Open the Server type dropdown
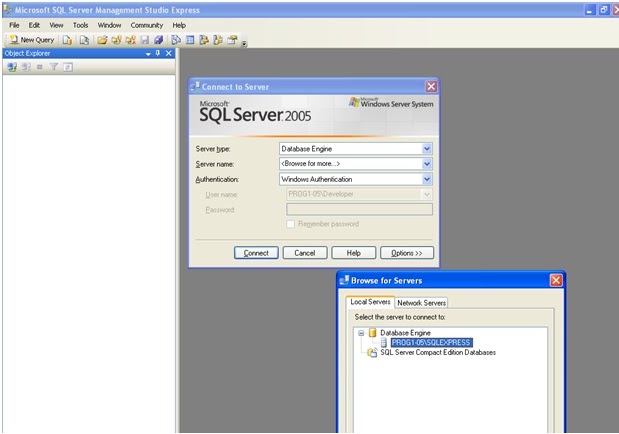The image size is (619, 434). tap(427, 149)
